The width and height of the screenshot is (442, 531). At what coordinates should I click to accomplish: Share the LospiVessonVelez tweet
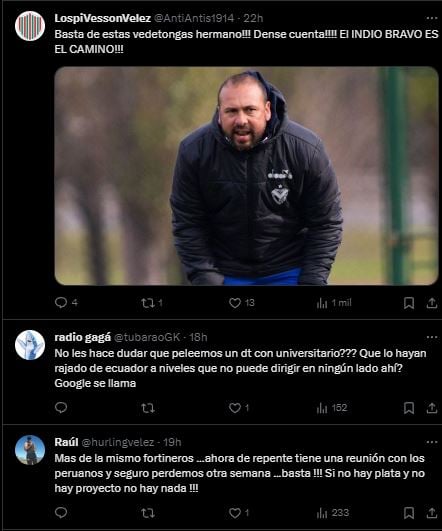(x=432, y=303)
